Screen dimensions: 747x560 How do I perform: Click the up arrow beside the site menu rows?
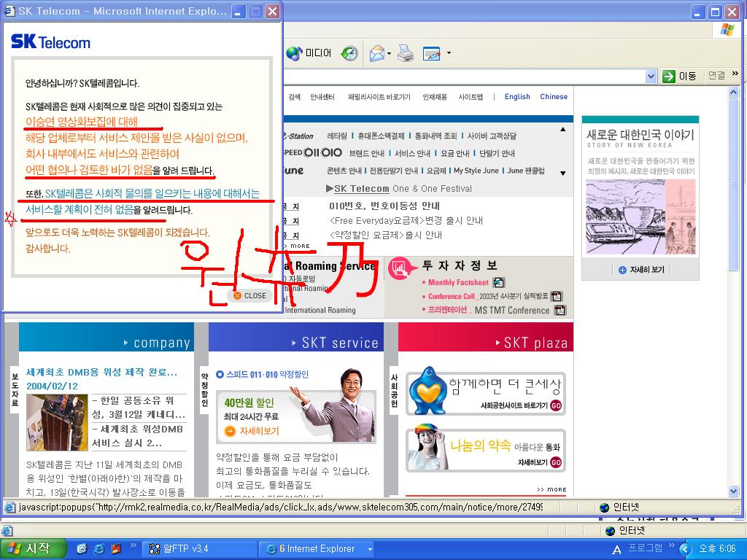pyautogui.click(x=563, y=130)
